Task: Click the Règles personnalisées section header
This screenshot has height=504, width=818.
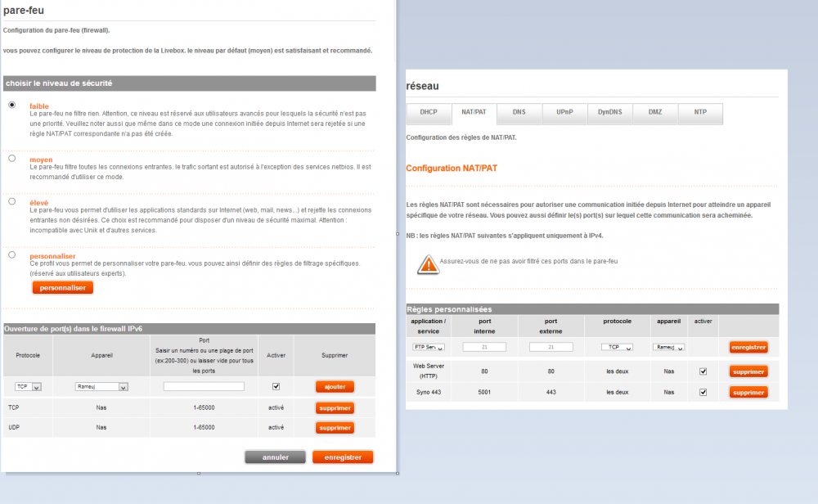Action: click(592, 309)
